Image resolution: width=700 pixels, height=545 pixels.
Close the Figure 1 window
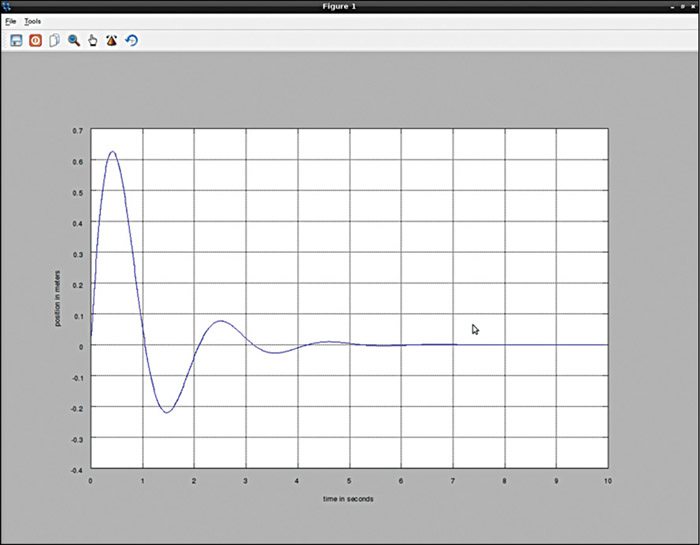click(693, 6)
